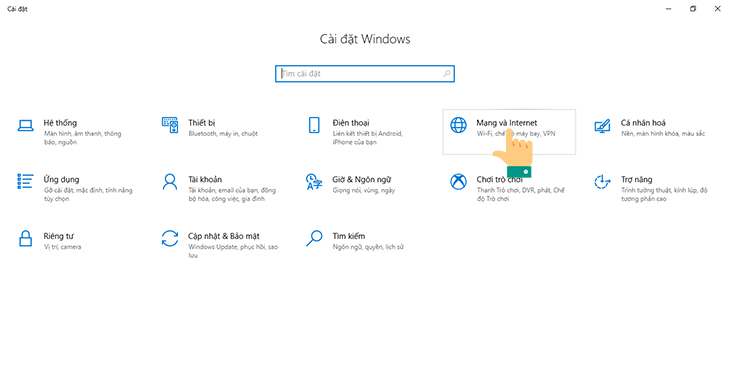Open Ứng dụng title
Screen dimensions: 730x388
61,180
